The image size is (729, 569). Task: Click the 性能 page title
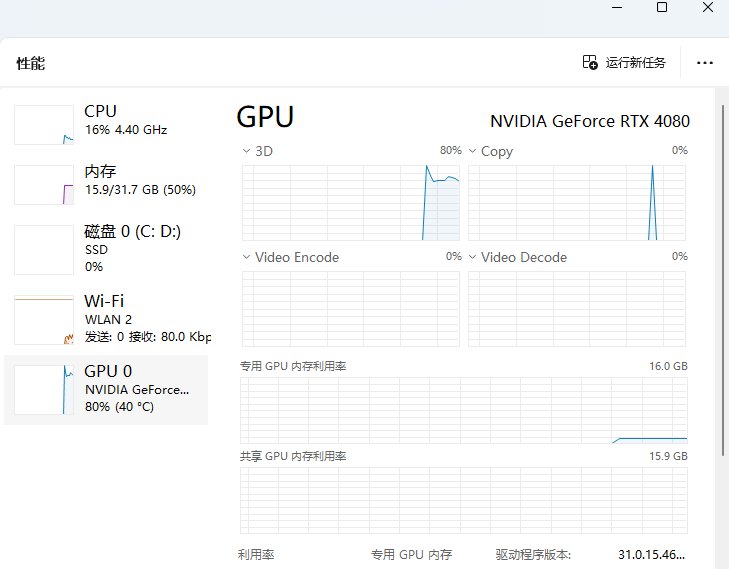(x=31, y=63)
